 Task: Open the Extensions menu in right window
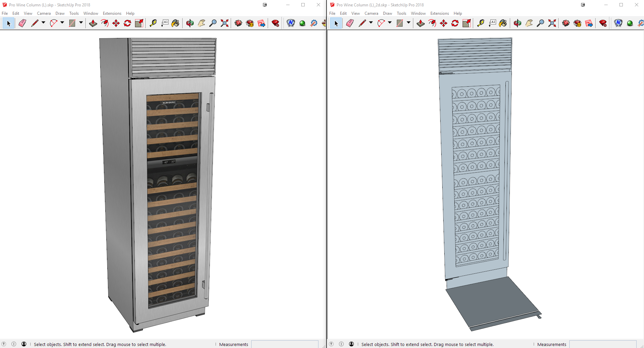[x=439, y=13]
